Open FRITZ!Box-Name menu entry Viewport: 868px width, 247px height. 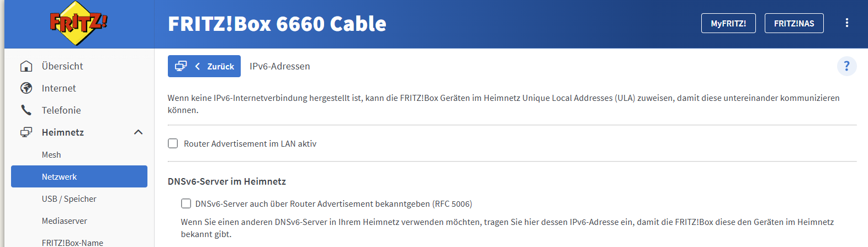(x=72, y=242)
